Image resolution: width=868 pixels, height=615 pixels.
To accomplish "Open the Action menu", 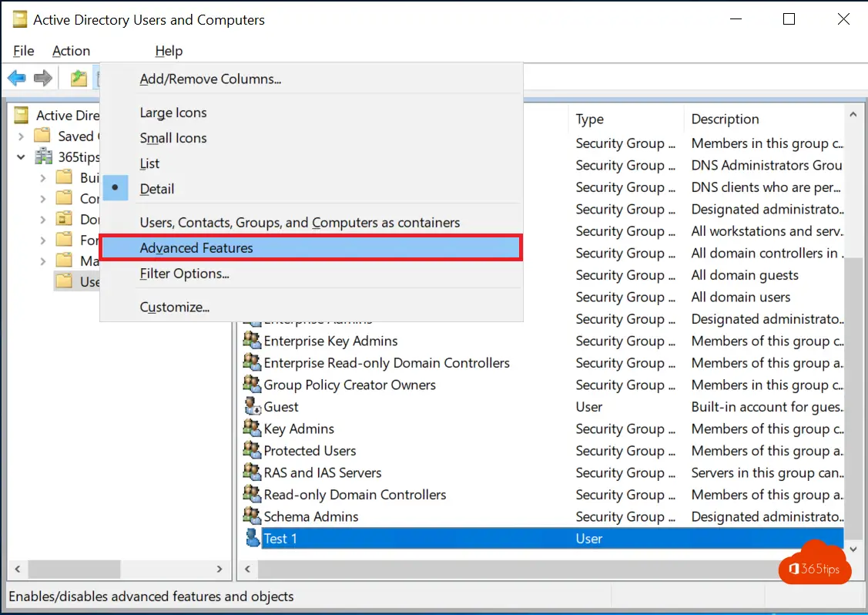I will tap(71, 51).
